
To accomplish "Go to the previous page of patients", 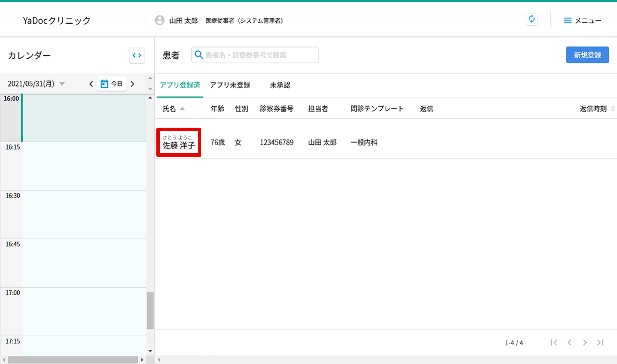I will point(569,342).
